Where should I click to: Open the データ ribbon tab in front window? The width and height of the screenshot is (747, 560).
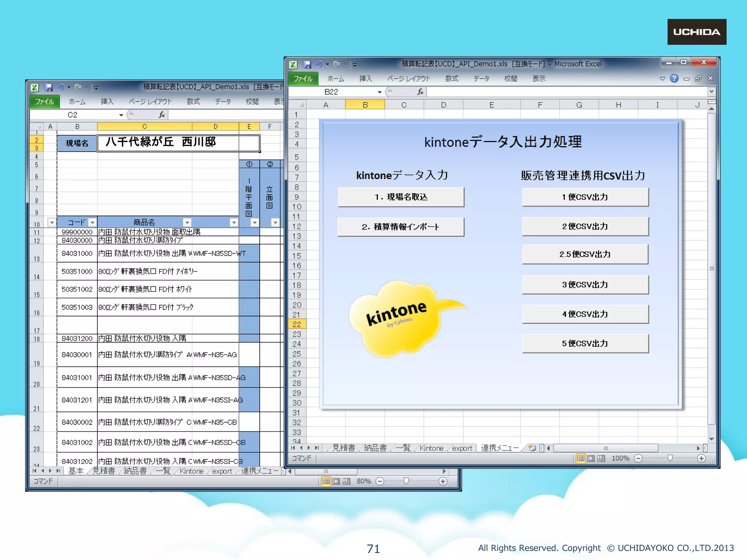481,79
